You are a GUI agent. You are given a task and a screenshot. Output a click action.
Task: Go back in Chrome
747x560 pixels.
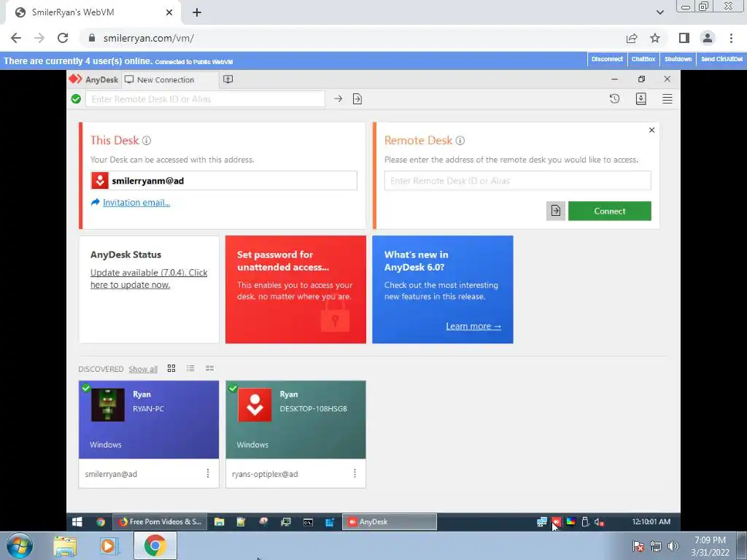[x=16, y=38]
